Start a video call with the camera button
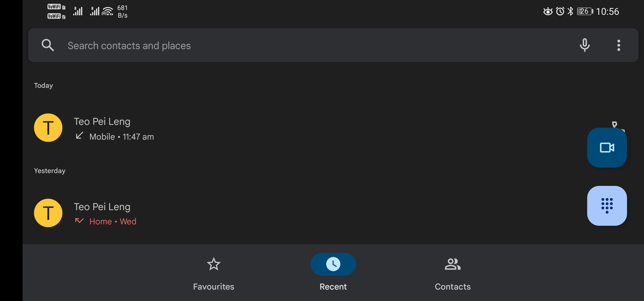The height and width of the screenshot is (301, 644). point(607,147)
